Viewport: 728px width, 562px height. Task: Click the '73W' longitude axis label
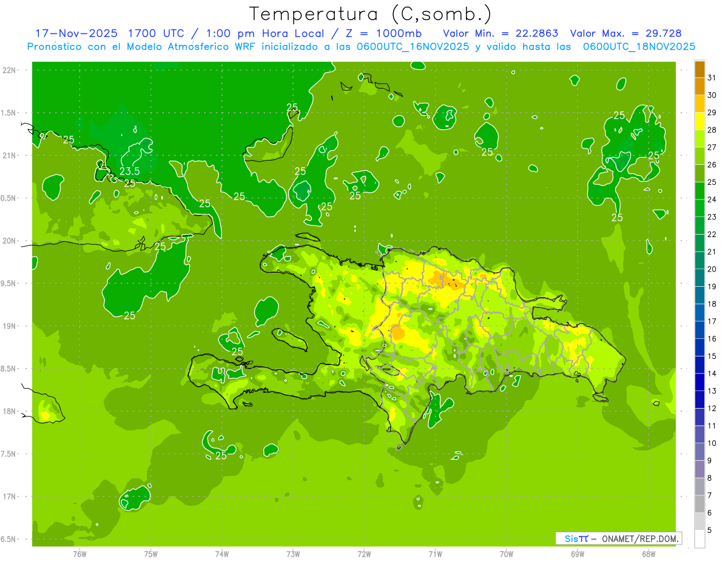pos(293,554)
